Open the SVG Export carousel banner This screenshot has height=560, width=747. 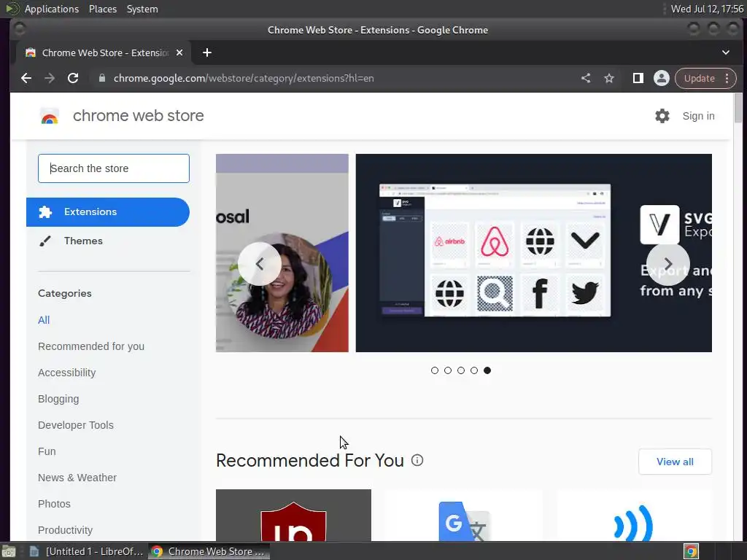(533, 253)
